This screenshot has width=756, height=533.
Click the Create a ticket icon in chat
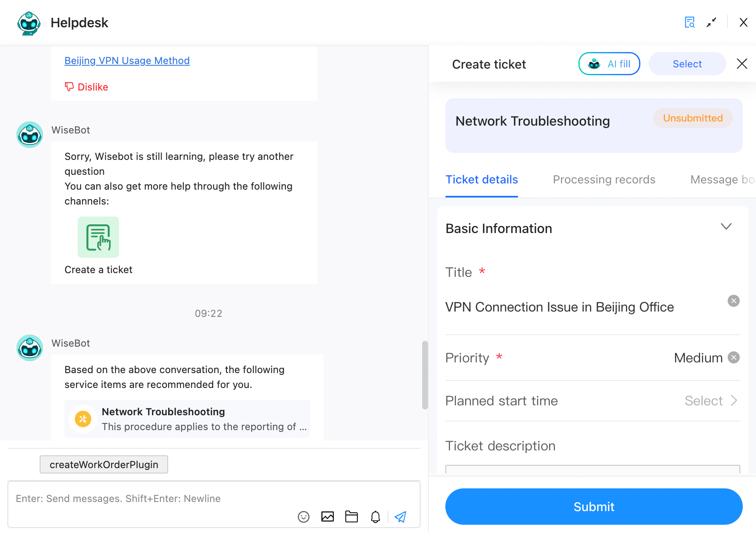(98, 237)
